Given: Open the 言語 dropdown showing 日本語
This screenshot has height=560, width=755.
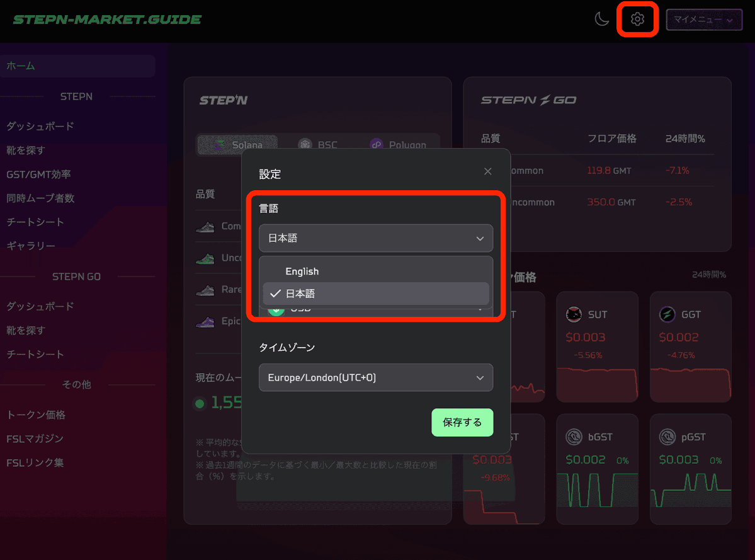Looking at the screenshot, I should (375, 238).
